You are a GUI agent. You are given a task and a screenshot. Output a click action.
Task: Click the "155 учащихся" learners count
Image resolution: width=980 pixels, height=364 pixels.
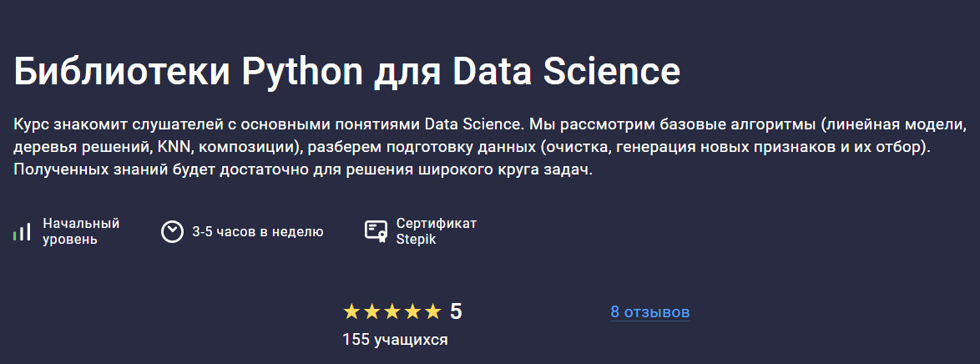coord(395,340)
